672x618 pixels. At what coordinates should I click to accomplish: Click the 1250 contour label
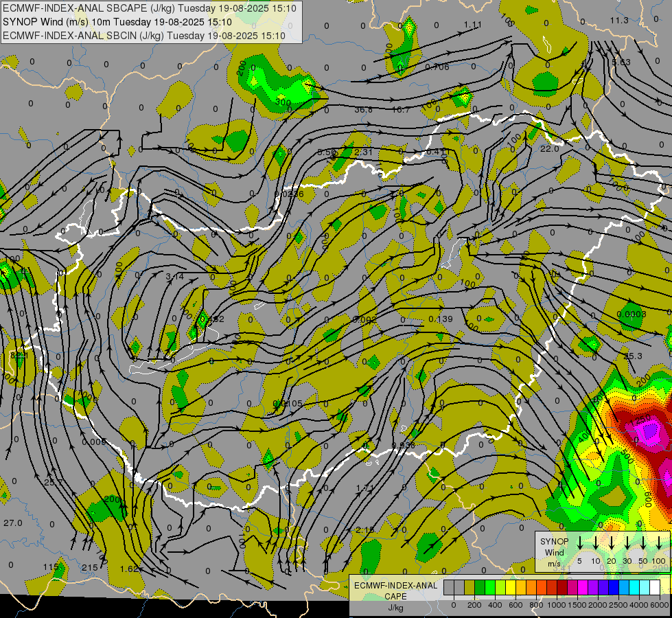coord(640,421)
